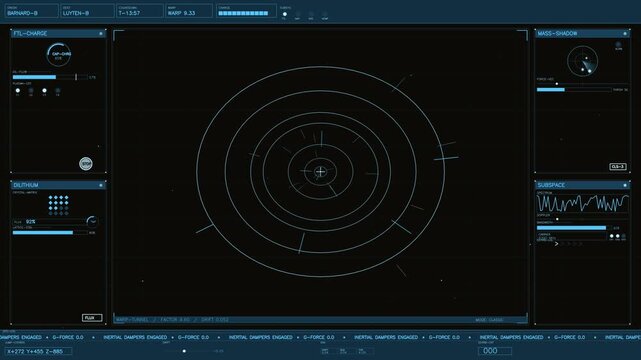This screenshot has width=641, height=360.
Task: Click the 92% flux value
Action: [30, 221]
